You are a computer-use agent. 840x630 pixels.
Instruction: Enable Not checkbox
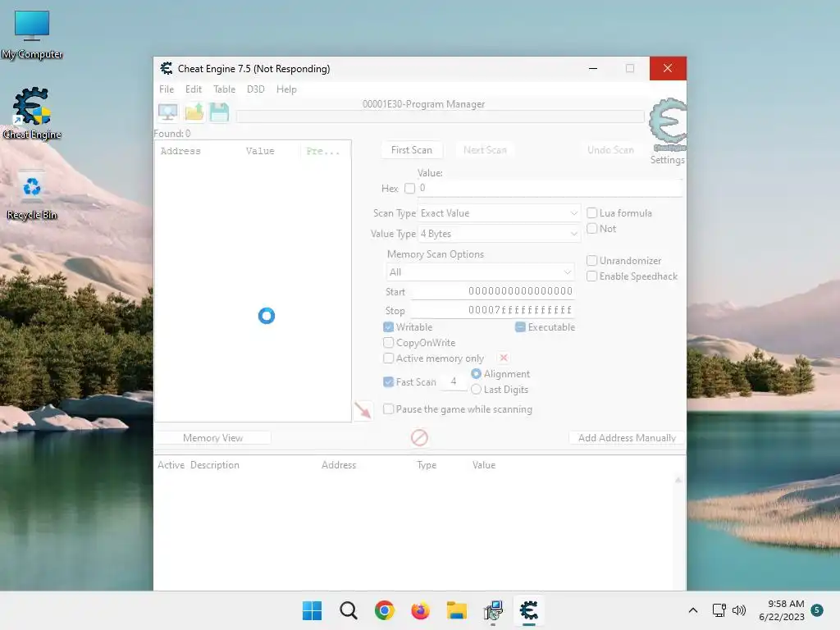pos(592,229)
